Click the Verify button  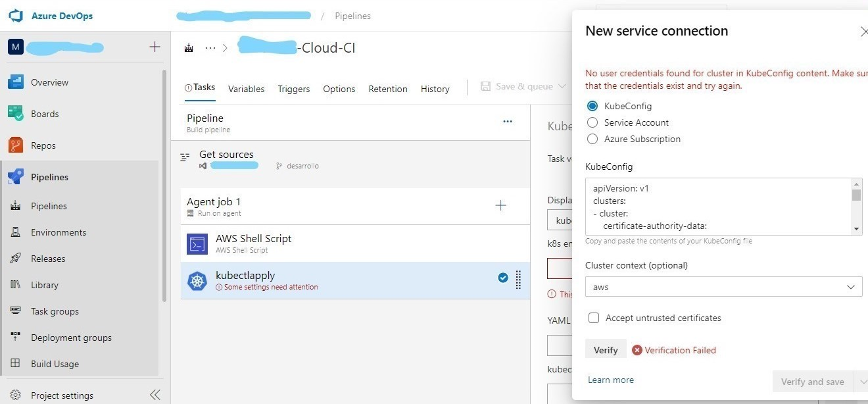tap(606, 350)
